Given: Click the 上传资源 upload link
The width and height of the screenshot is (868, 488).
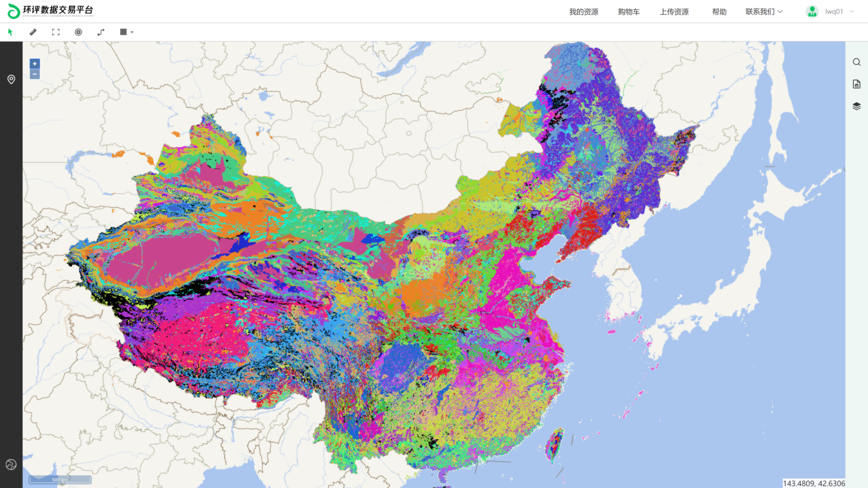Looking at the screenshot, I should [x=674, y=12].
